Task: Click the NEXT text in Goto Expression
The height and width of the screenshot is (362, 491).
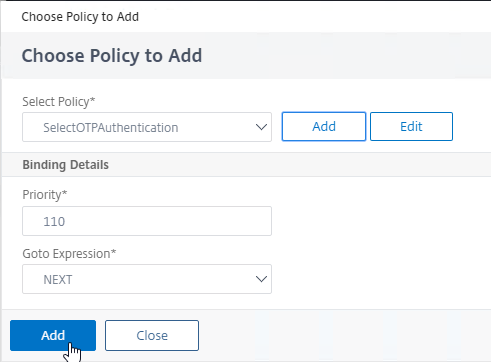Action: (x=58, y=280)
